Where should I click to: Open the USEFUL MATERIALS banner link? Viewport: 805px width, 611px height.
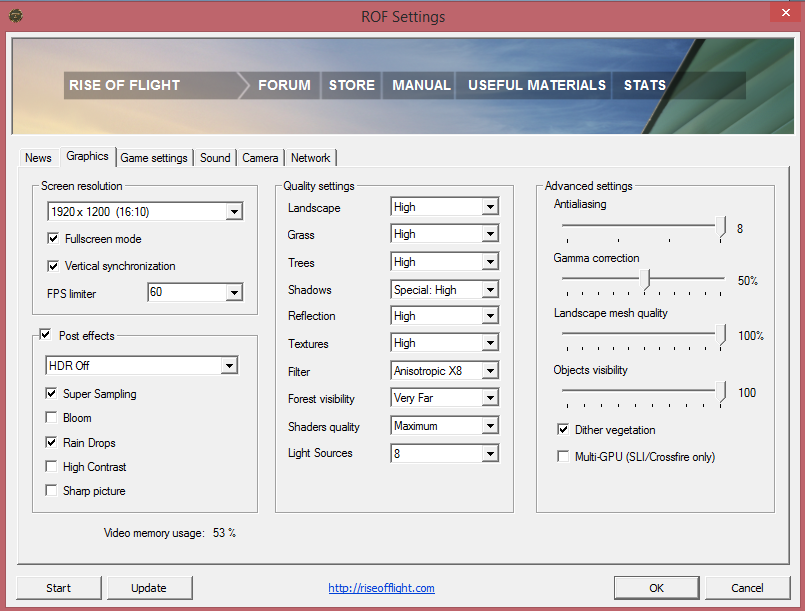pos(536,85)
